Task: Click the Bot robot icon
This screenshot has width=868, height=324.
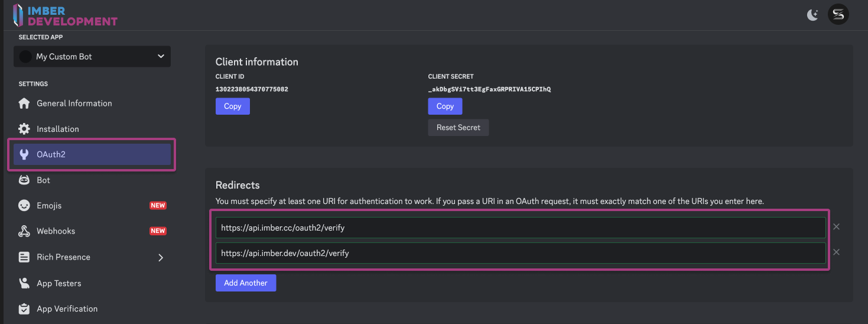Action: pyautogui.click(x=24, y=180)
